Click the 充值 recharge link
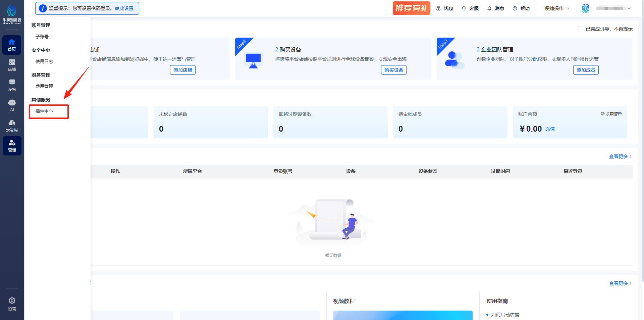This screenshot has height=320, width=644. (550, 129)
